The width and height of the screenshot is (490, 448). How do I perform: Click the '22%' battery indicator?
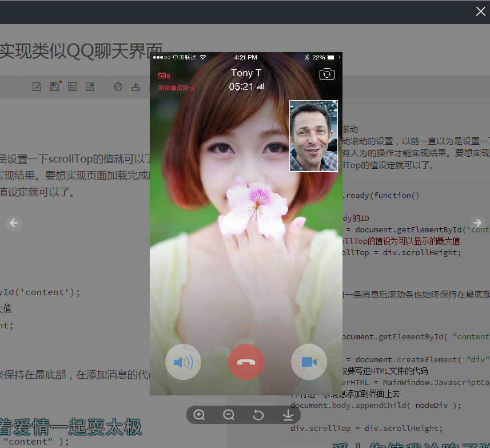318,58
